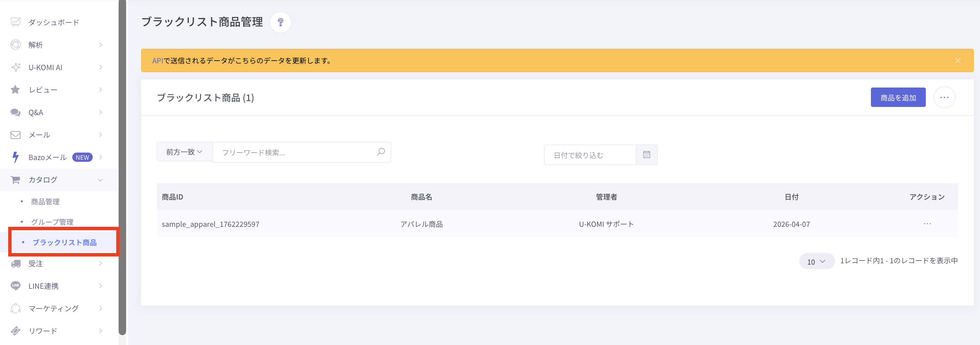Screen dimensions: 980x345
Task: Click the 商品を追加 button
Action: (898, 98)
